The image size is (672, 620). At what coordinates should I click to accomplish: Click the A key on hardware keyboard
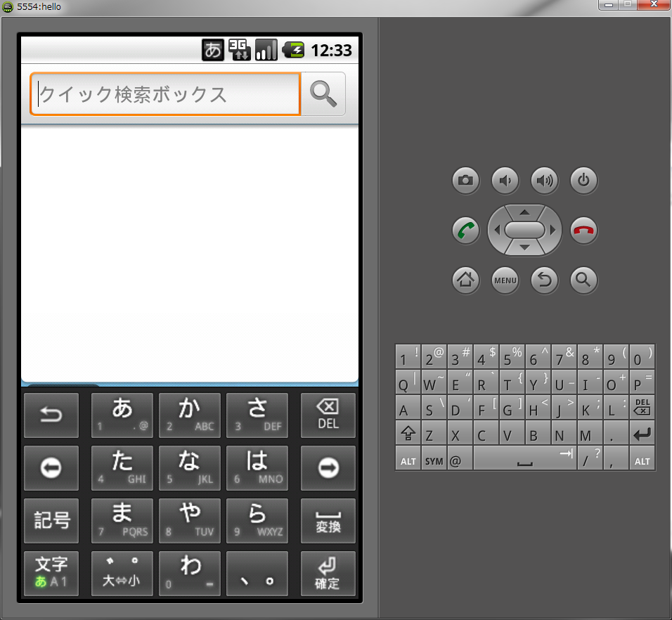[x=408, y=407]
